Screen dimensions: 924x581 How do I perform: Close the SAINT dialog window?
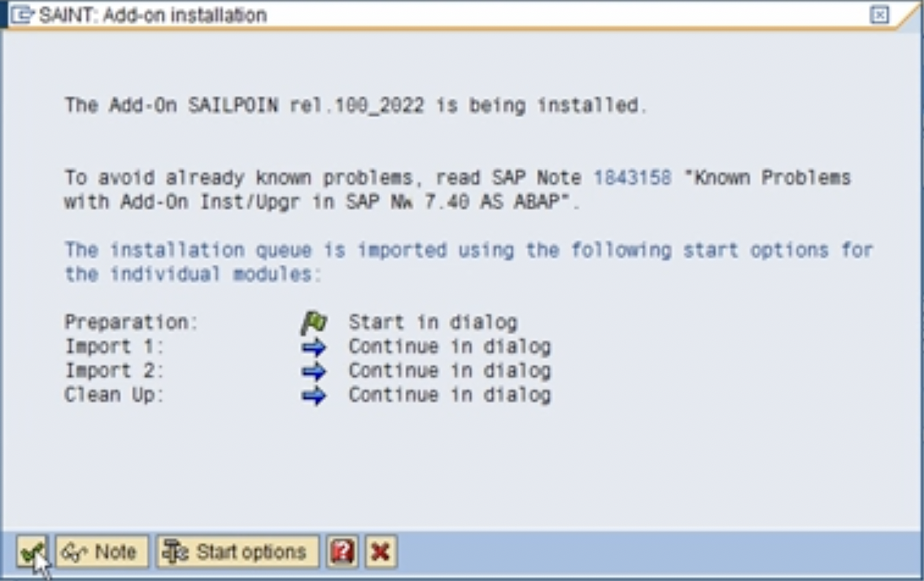click(x=879, y=15)
